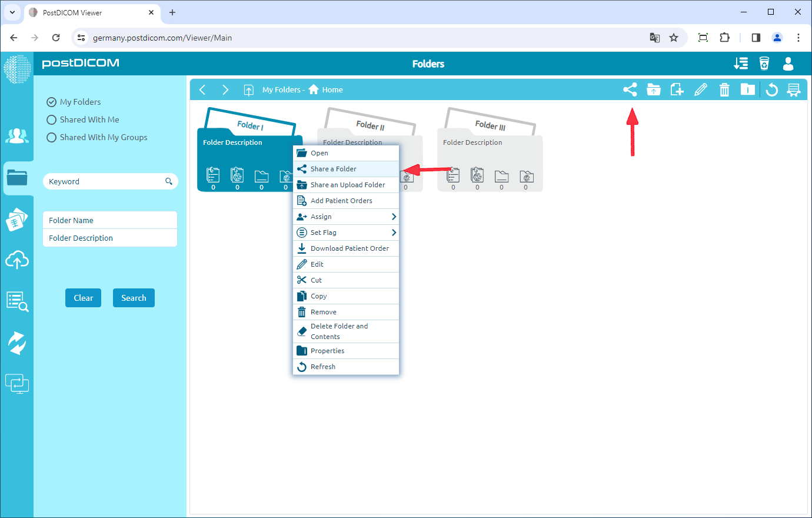Click the share icon in the folder toolbar
The width and height of the screenshot is (812, 518).
click(x=630, y=89)
